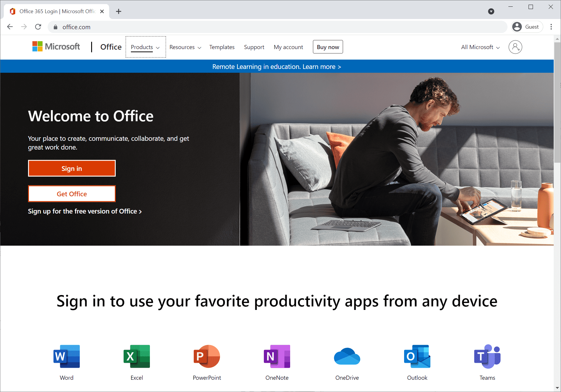Expand the All Microsoft dropdown
561x392 pixels.
click(x=479, y=47)
